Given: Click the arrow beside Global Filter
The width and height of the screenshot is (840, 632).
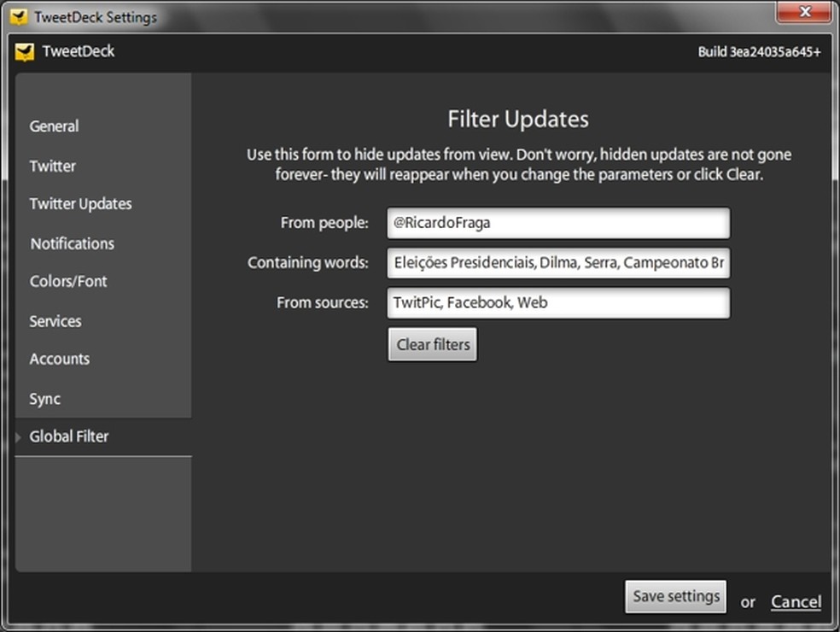Looking at the screenshot, I should pos(18,437).
